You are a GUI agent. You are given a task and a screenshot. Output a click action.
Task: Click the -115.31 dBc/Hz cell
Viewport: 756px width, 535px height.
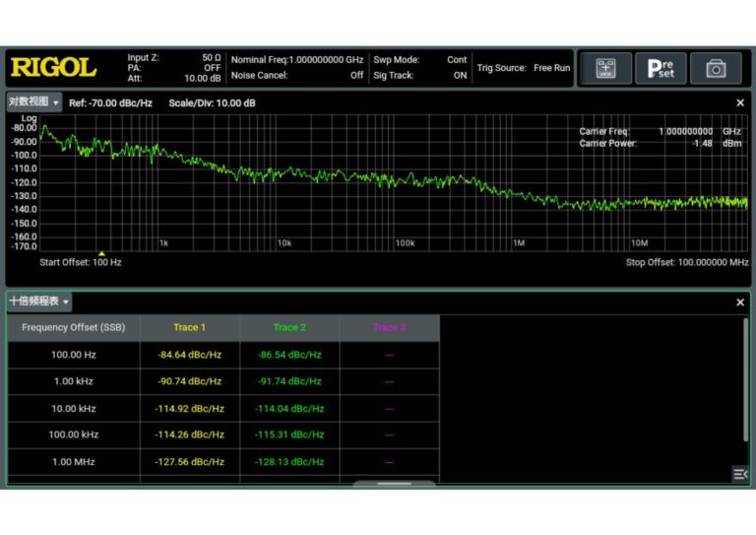(289, 435)
